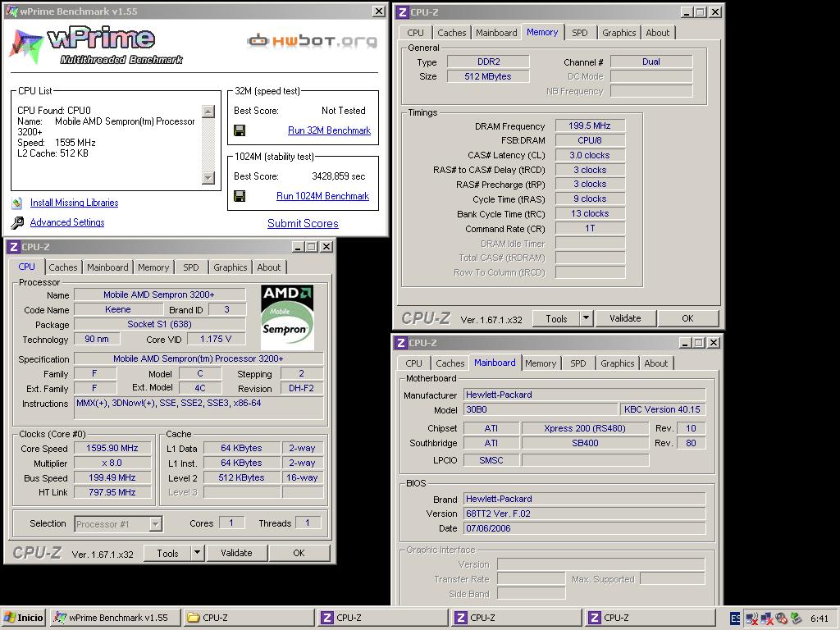Click the wrench icon next to Advanced Settings

pos(17,223)
